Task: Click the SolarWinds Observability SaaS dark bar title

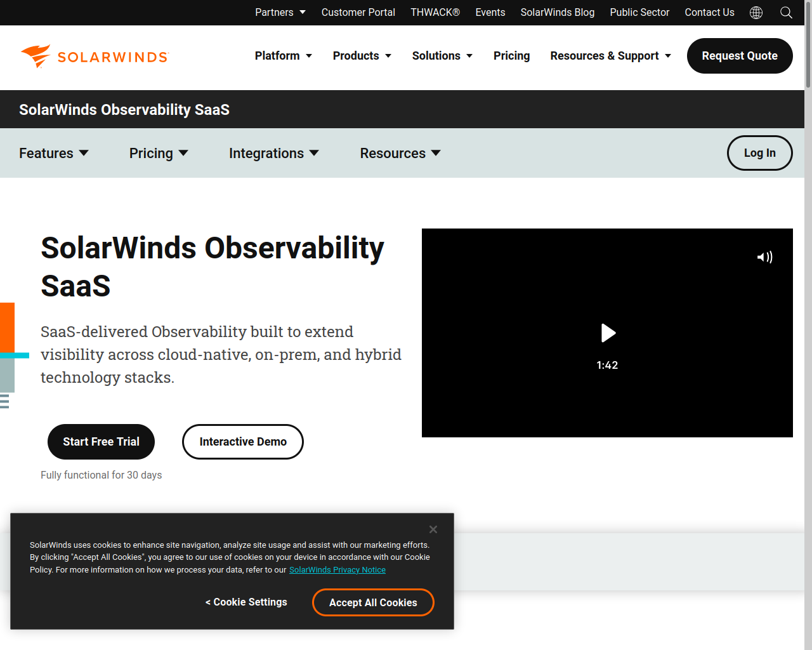Action: (x=124, y=110)
